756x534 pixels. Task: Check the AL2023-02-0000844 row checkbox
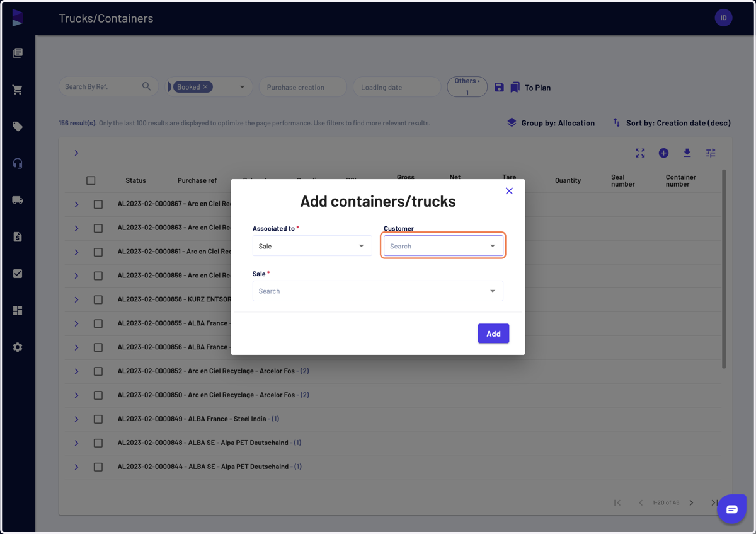coord(98,467)
